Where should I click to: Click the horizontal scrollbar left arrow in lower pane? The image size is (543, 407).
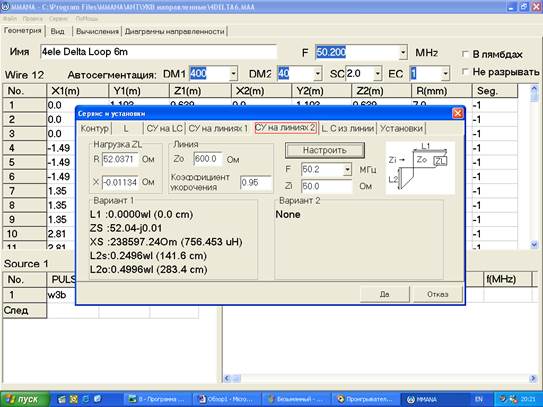pos(227,378)
